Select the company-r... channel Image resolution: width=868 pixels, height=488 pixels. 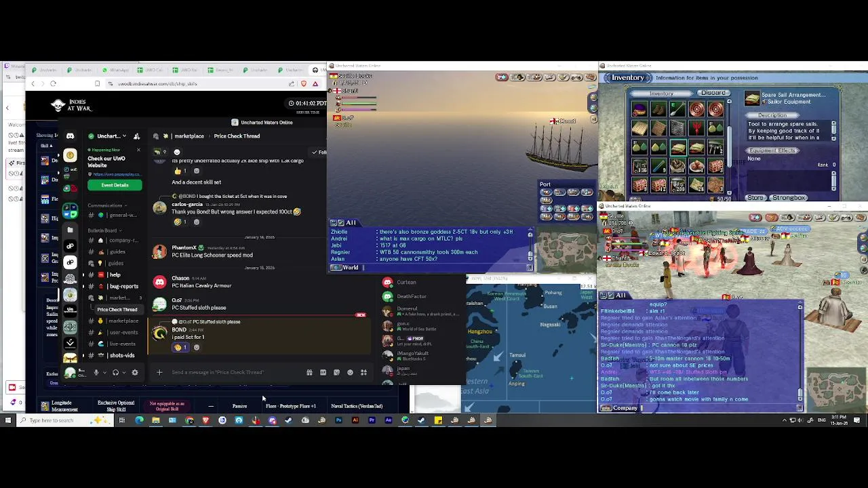pos(115,240)
